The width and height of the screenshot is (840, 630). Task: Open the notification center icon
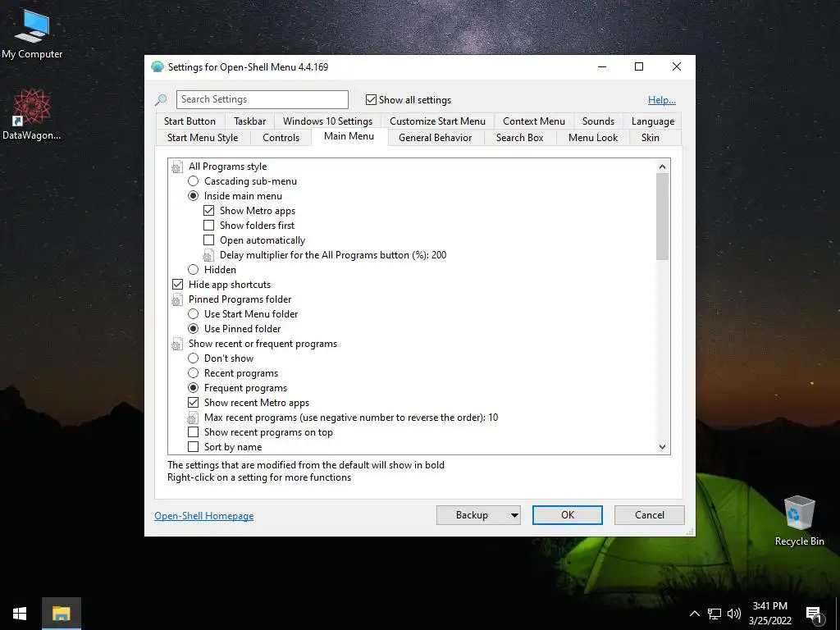pos(814,615)
